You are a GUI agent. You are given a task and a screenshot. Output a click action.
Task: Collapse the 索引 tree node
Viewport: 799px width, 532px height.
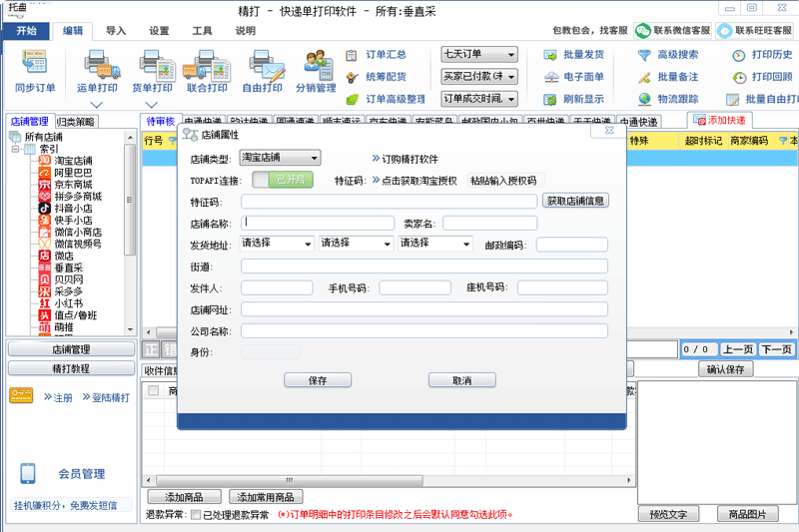point(17,149)
